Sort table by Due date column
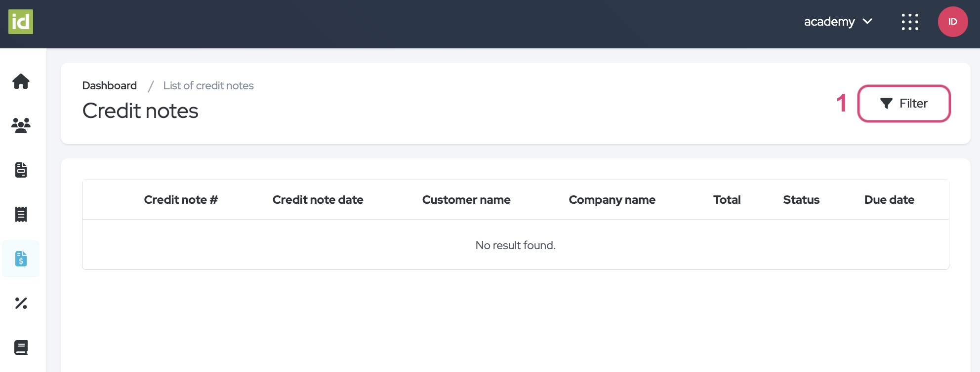The height and width of the screenshot is (372, 980). click(889, 200)
